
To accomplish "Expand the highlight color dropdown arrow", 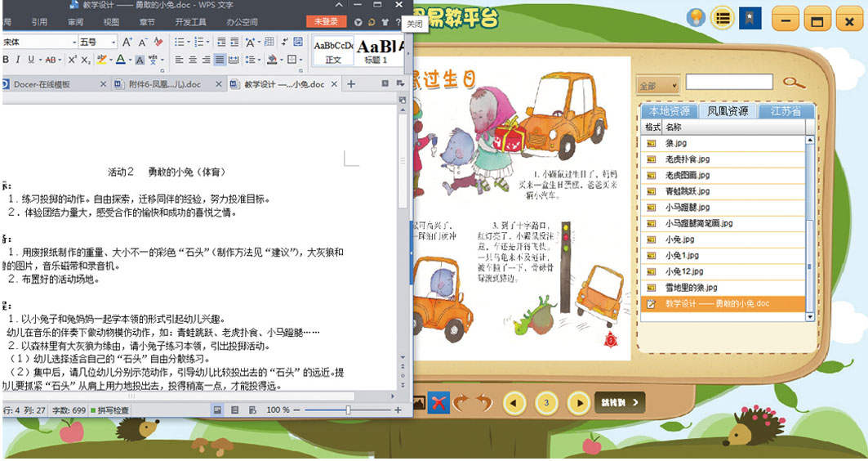I will pyautogui.click(x=111, y=60).
